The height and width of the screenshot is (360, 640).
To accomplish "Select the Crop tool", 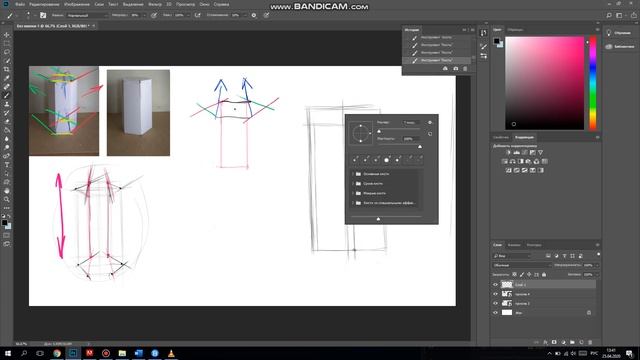I will (7, 69).
